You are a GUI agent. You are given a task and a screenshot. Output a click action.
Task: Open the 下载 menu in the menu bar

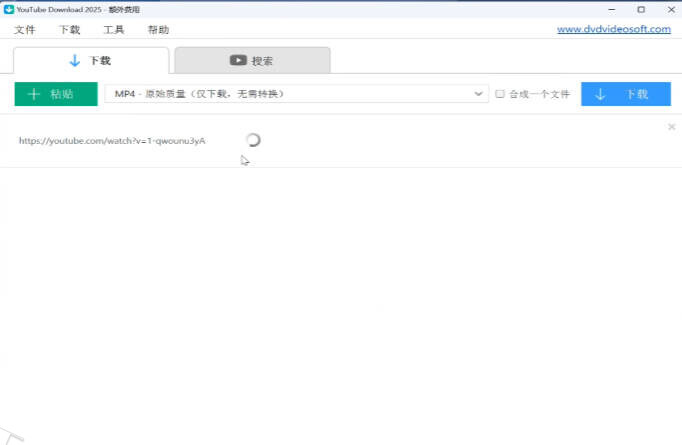point(70,30)
